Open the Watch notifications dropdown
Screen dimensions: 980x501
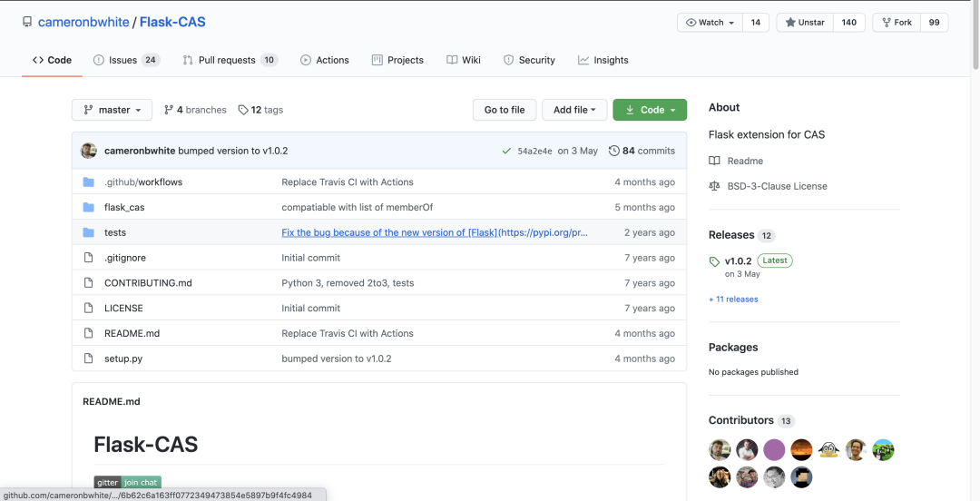point(710,23)
